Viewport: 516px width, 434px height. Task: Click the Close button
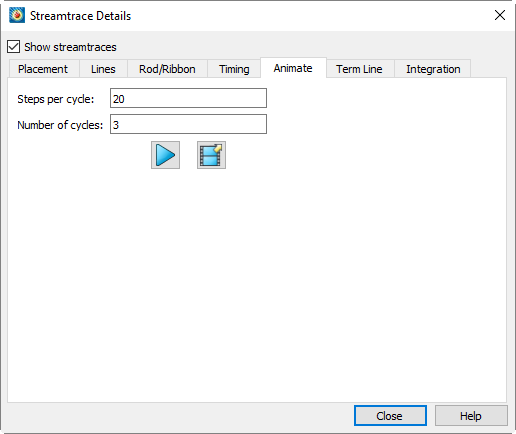[x=390, y=415]
